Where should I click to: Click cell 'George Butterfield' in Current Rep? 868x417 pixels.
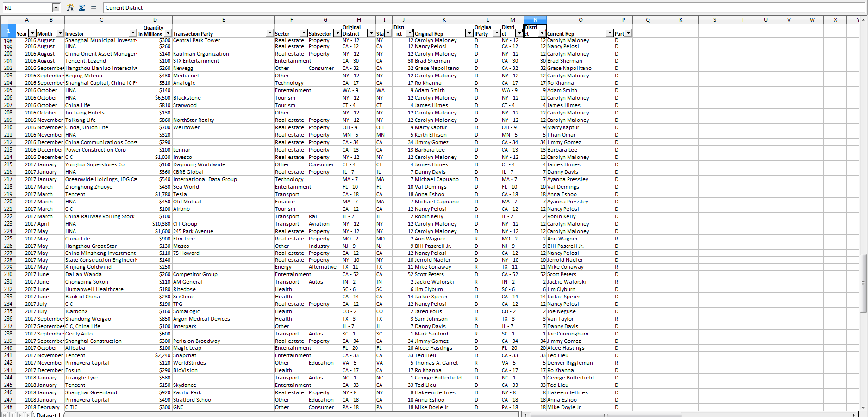[581, 378]
